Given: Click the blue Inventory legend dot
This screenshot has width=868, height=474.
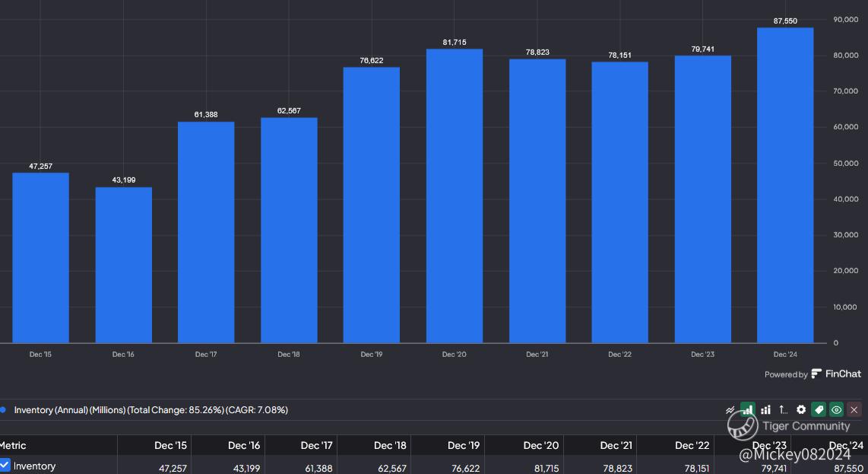Looking at the screenshot, I should [3, 409].
